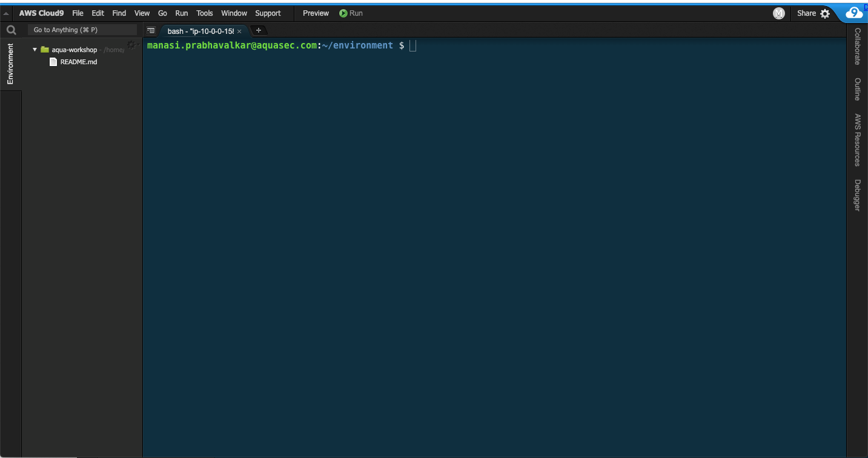
Task: Open the View menu
Action: 142,13
